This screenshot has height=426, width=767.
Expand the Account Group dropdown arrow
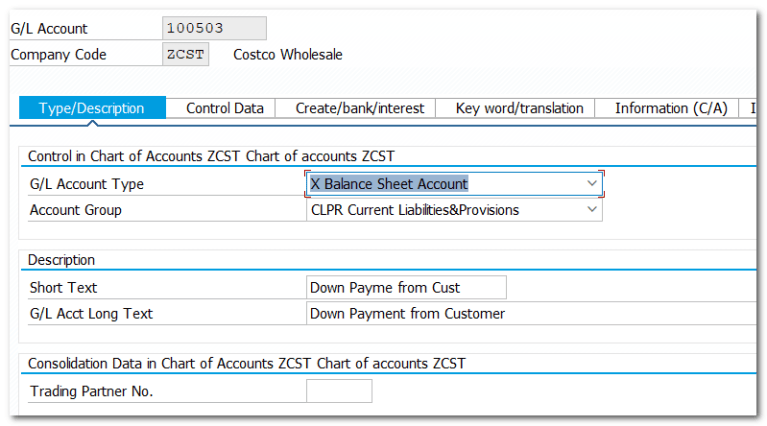(592, 210)
